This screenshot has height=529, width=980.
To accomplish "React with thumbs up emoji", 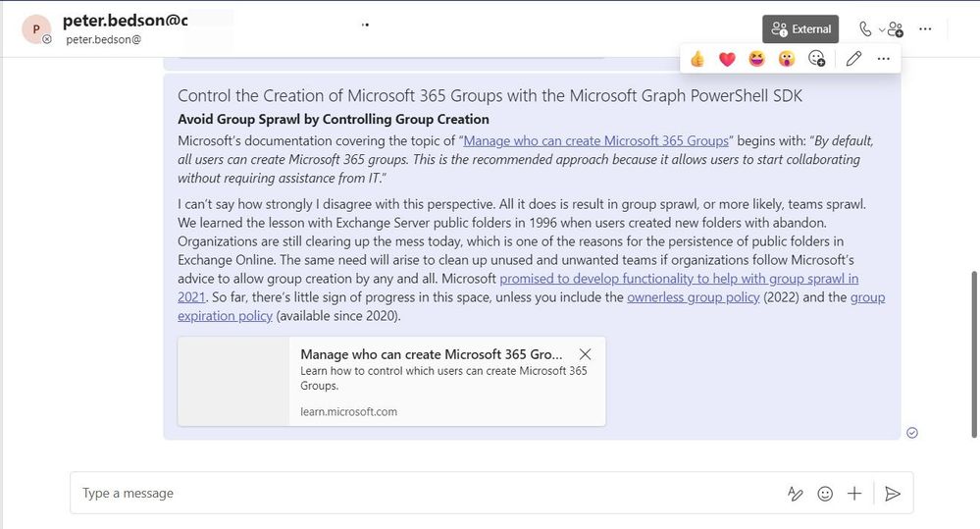I will pyautogui.click(x=696, y=59).
